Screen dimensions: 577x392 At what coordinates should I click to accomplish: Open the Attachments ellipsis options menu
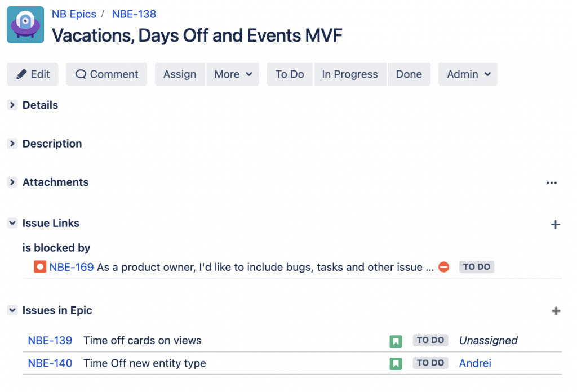(552, 182)
